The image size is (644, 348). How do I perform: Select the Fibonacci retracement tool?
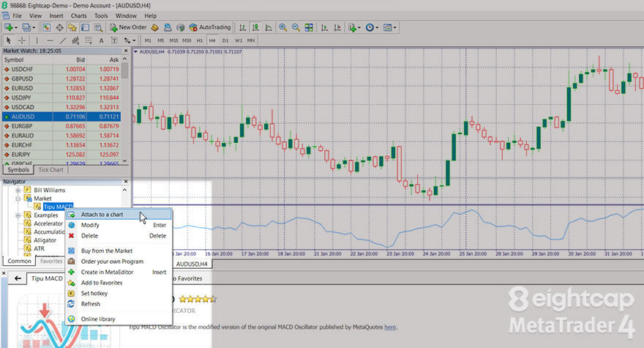pyautogui.click(x=89, y=40)
